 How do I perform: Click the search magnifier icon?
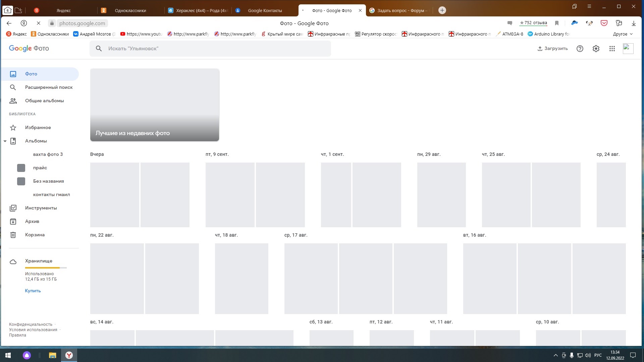click(x=99, y=49)
